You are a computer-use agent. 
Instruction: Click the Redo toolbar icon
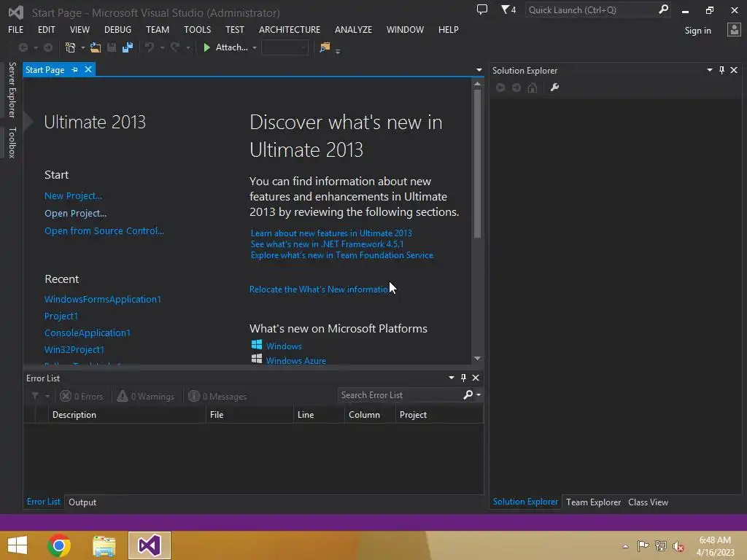click(x=175, y=47)
